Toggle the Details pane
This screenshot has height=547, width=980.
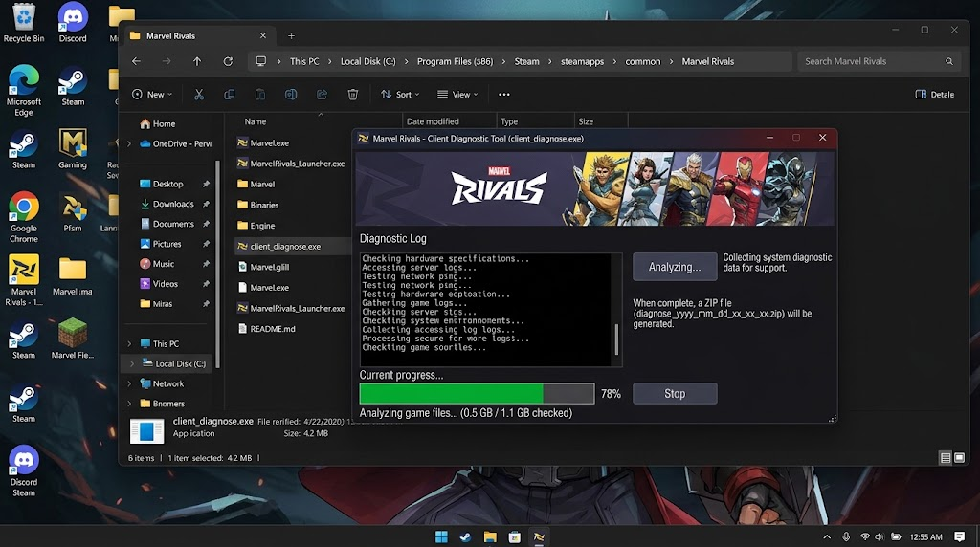[934, 95]
